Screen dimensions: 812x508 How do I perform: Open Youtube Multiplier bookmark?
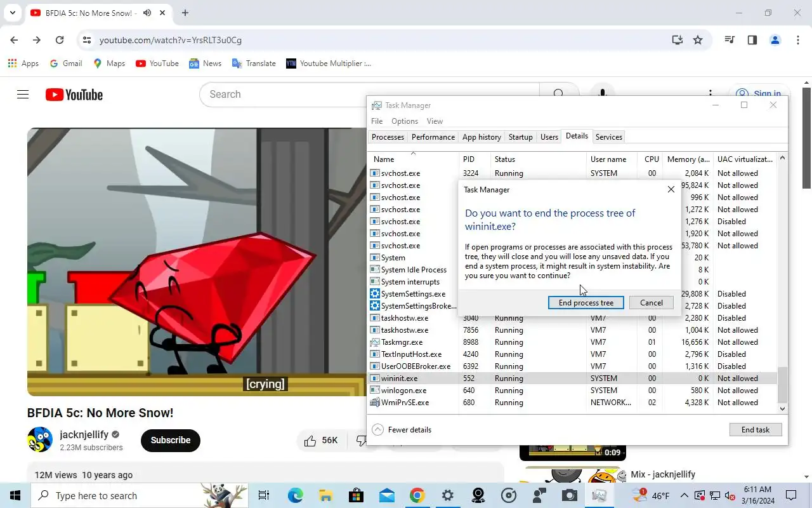pyautogui.click(x=329, y=63)
